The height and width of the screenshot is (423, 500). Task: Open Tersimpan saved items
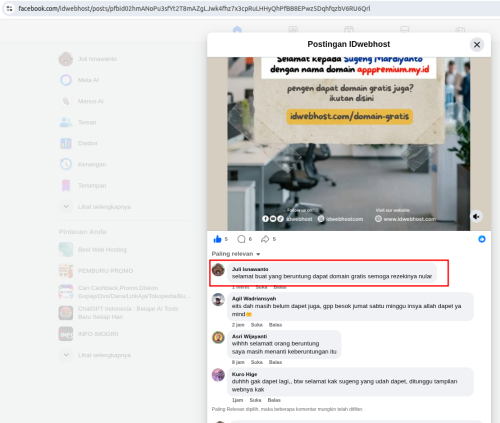point(92,186)
